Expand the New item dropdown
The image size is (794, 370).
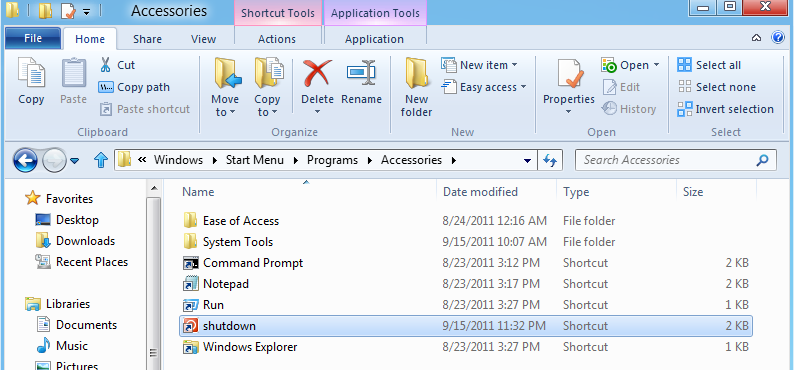point(514,65)
